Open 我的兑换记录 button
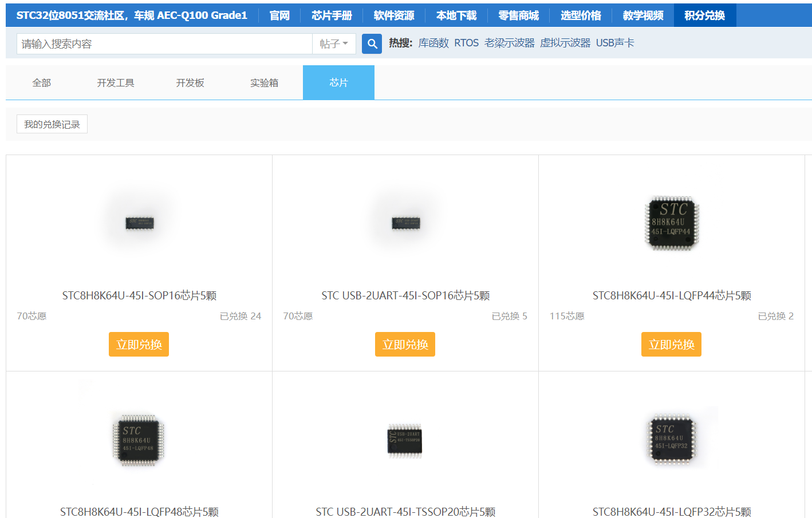Viewport: 812px width, 518px height. (x=52, y=124)
